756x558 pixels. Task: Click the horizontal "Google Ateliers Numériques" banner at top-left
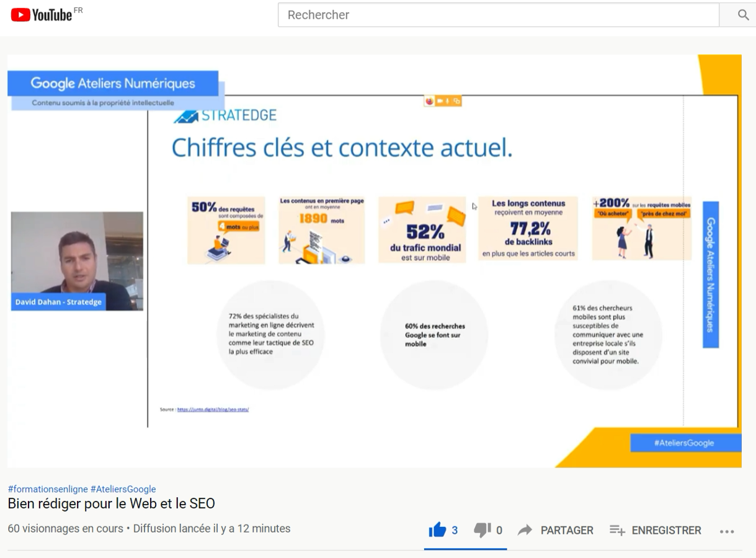pyautogui.click(x=113, y=83)
